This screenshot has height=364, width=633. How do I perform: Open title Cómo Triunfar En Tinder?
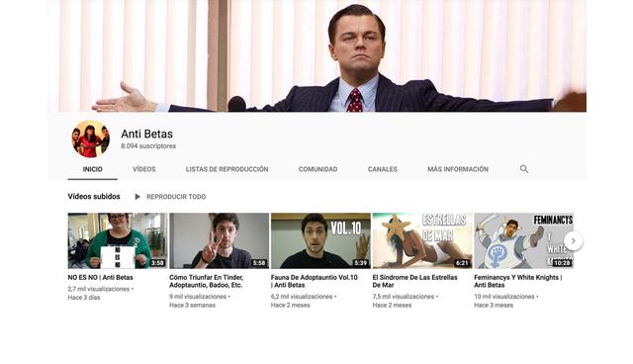coord(207,281)
